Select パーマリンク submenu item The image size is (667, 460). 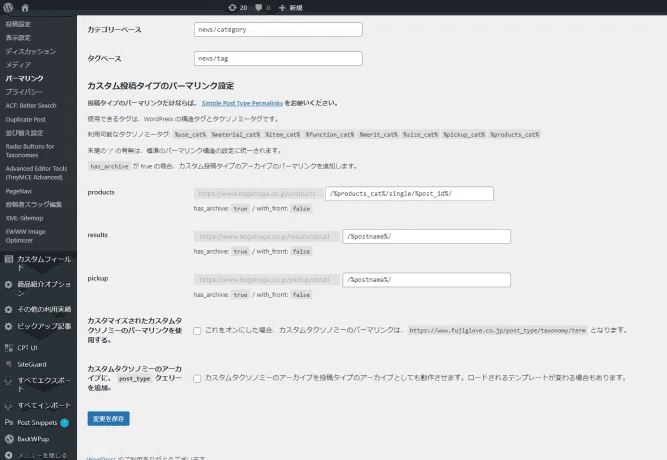click(24, 78)
